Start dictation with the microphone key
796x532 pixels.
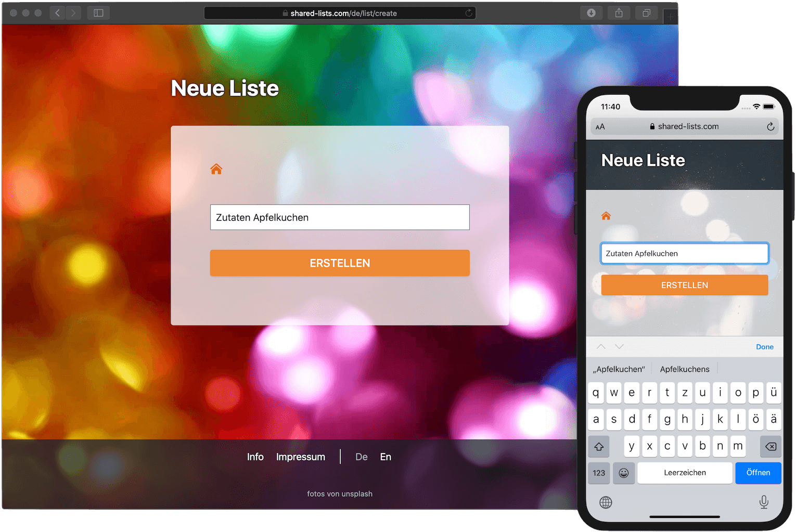[764, 502]
